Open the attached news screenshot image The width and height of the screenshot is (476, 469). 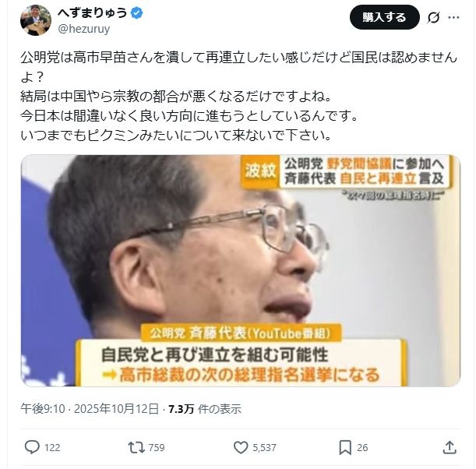click(x=241, y=271)
